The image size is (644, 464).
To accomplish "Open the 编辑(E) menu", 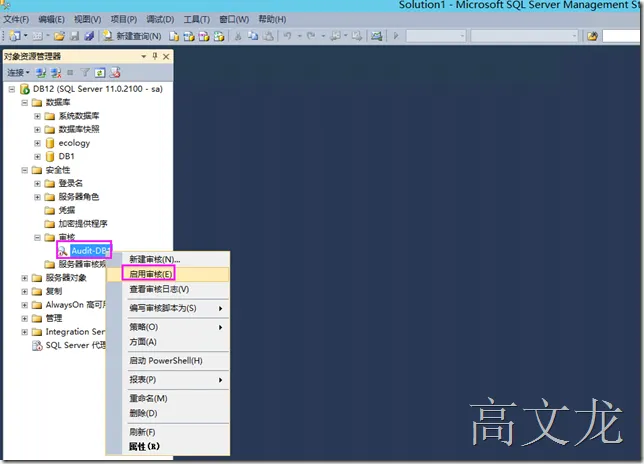I will pyautogui.click(x=51, y=19).
